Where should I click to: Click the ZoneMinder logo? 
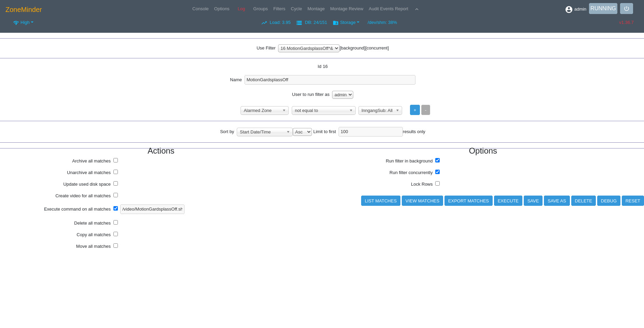pyautogui.click(x=23, y=9)
